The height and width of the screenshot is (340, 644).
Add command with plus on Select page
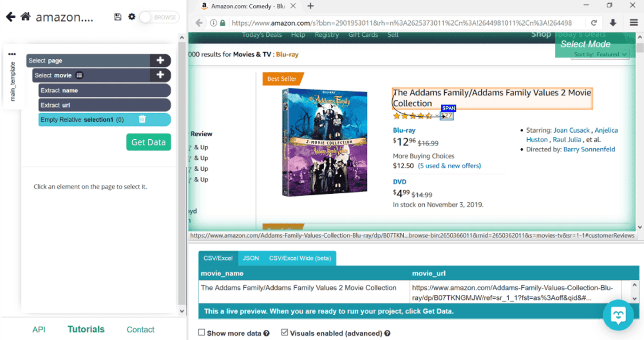pos(160,61)
